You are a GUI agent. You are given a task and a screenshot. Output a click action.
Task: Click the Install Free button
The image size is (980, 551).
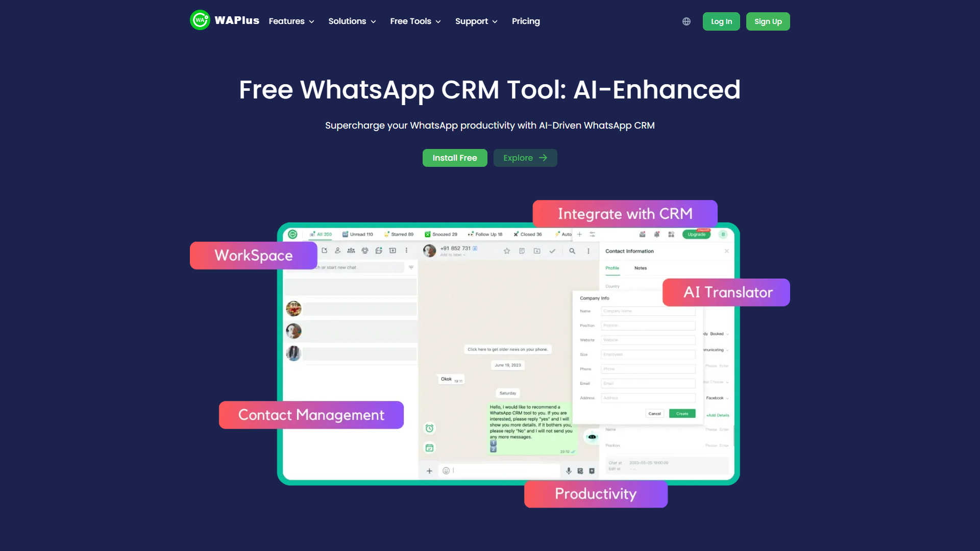click(x=454, y=158)
